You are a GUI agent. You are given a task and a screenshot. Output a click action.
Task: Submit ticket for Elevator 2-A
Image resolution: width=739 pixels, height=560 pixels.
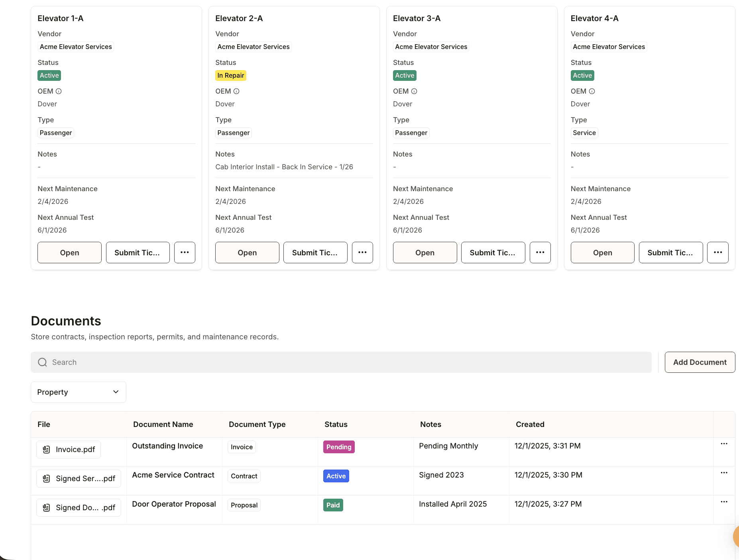315,253
